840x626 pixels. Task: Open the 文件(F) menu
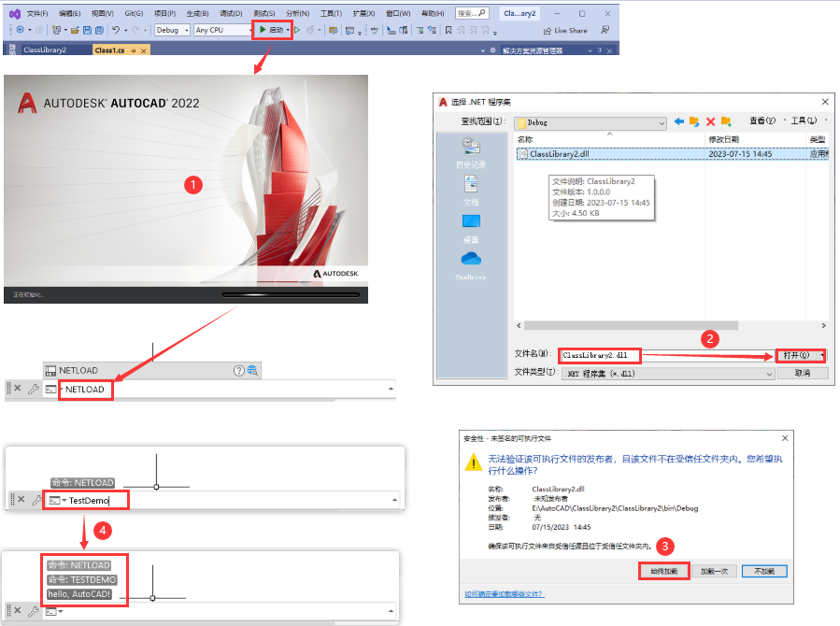[x=37, y=13]
